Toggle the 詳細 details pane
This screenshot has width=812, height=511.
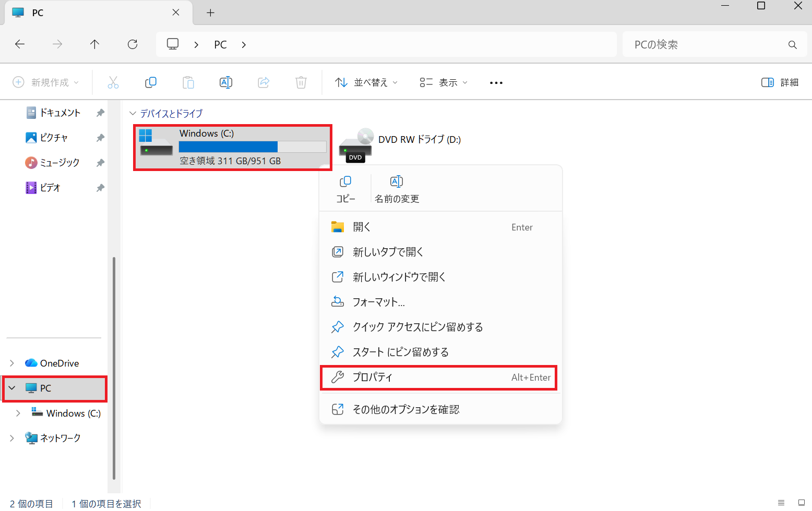[780, 82]
